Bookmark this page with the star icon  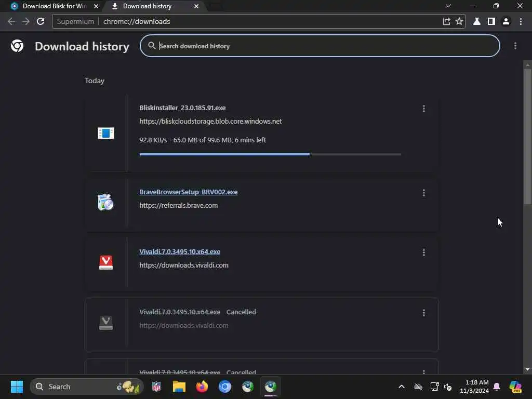459,21
